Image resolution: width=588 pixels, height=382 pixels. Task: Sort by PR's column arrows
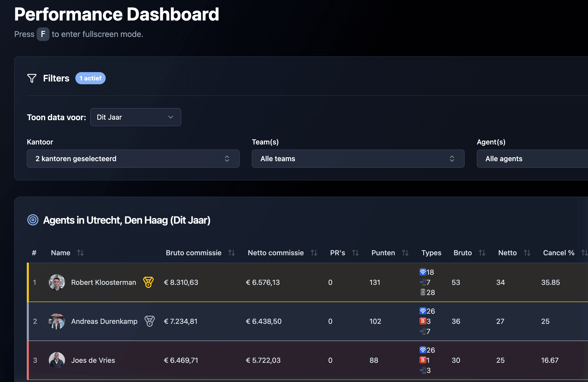[355, 253]
